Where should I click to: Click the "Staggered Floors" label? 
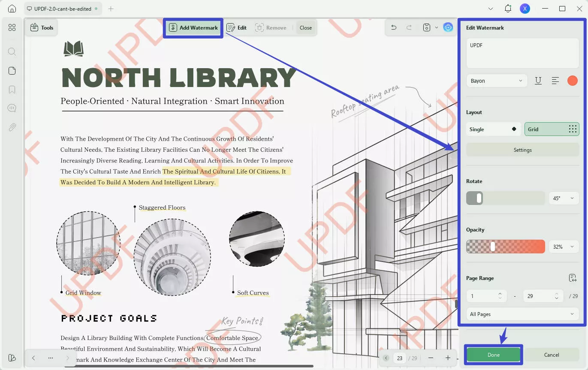click(162, 208)
